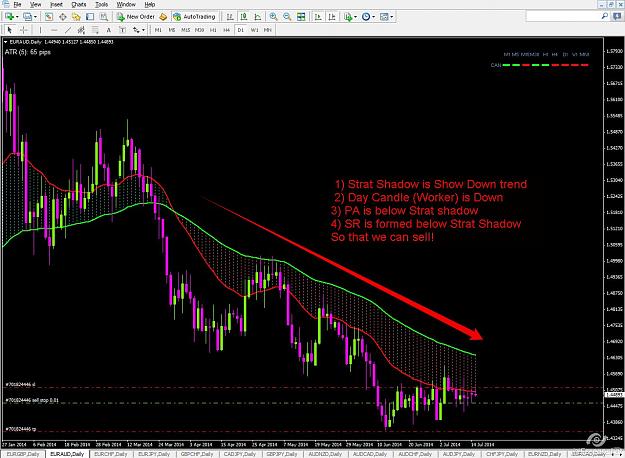Select the trendline drawing tool

point(68,30)
